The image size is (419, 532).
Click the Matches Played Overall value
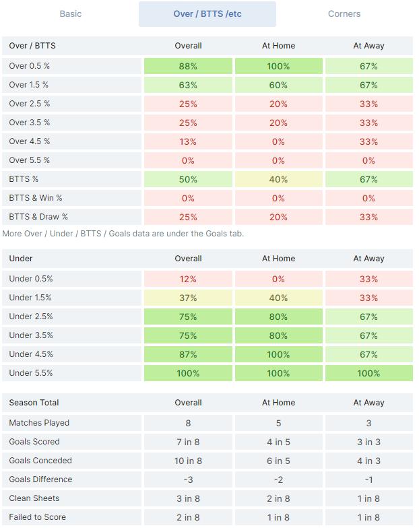point(188,424)
